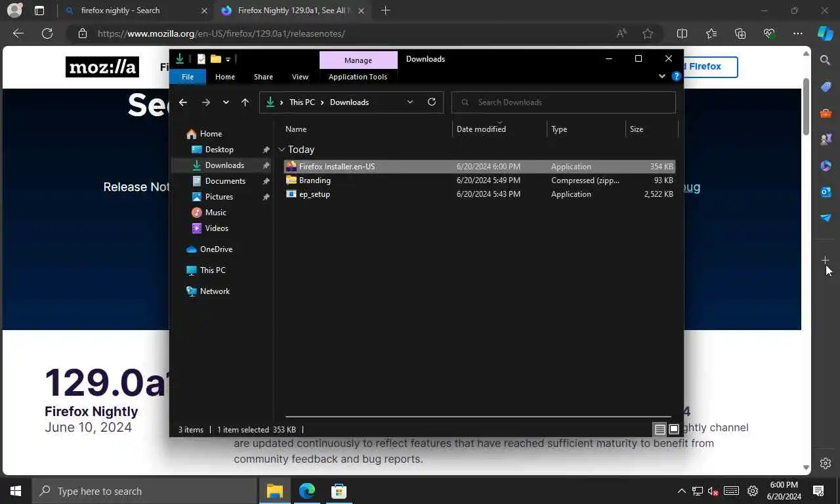Viewport: 840px width, 504px height.
Task: Open the Outlook icon in Edge sidebar
Action: [826, 192]
